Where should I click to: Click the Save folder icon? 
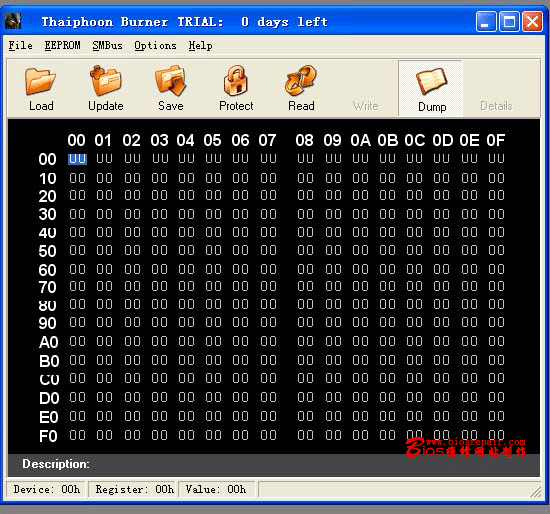pyautogui.click(x=170, y=81)
